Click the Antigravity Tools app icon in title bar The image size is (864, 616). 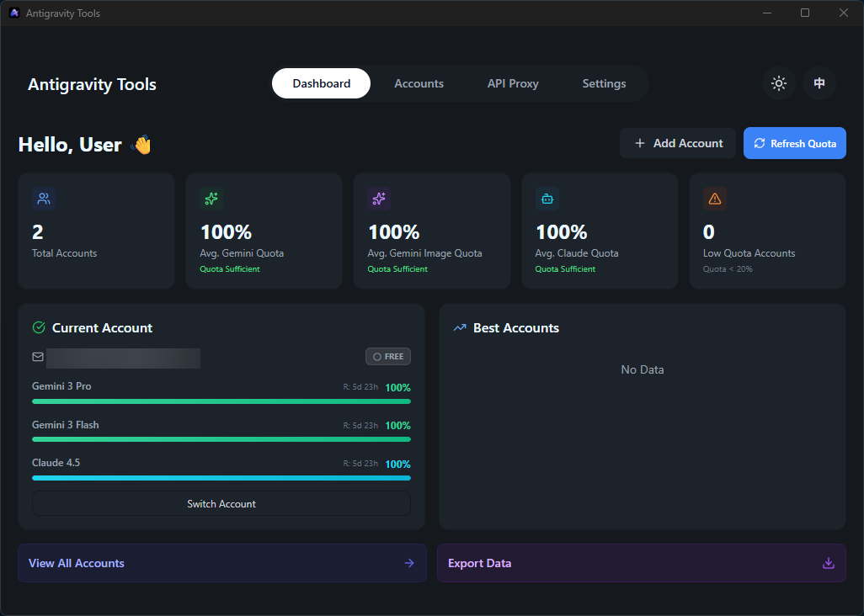point(14,13)
